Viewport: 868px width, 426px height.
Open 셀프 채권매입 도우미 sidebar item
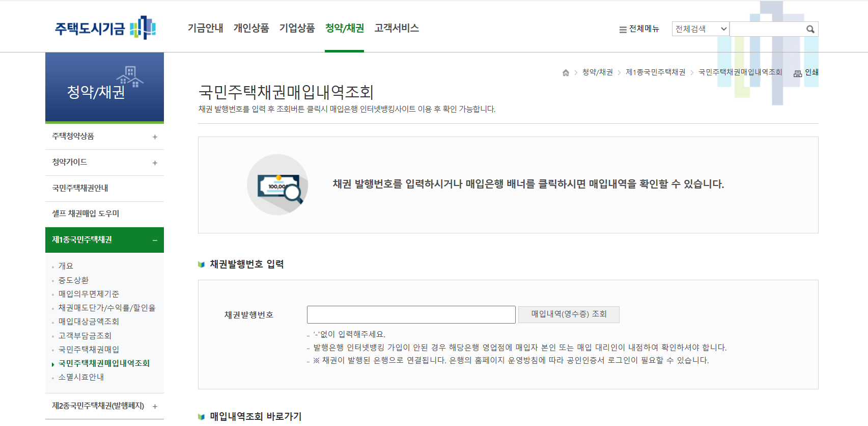click(x=104, y=214)
